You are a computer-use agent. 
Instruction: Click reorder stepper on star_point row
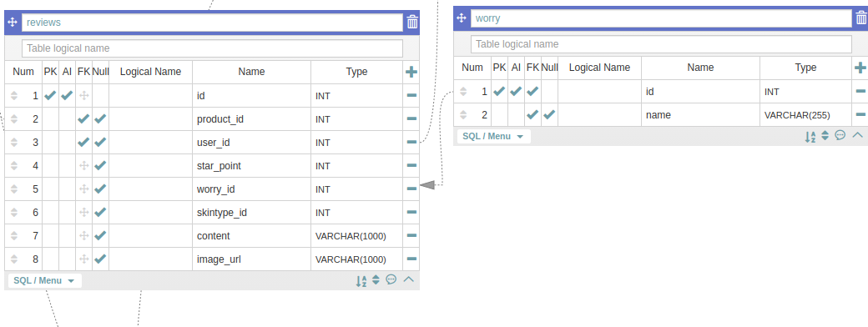pos(14,165)
